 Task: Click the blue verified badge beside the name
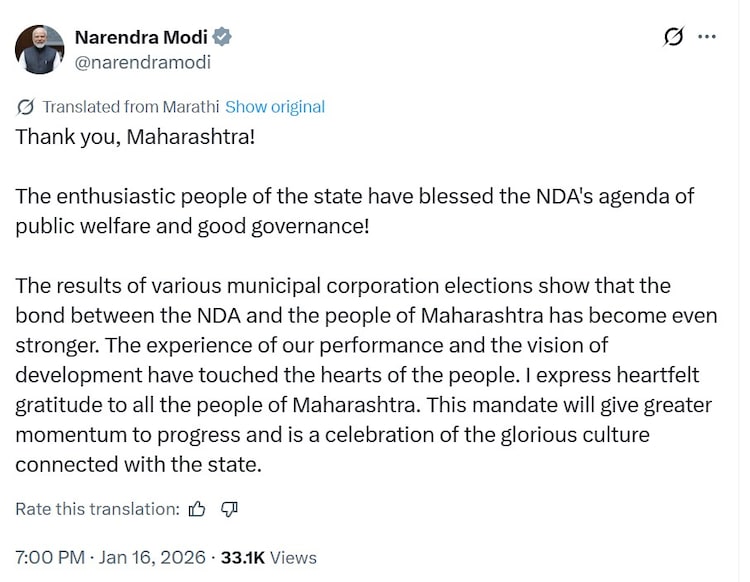(x=222, y=38)
